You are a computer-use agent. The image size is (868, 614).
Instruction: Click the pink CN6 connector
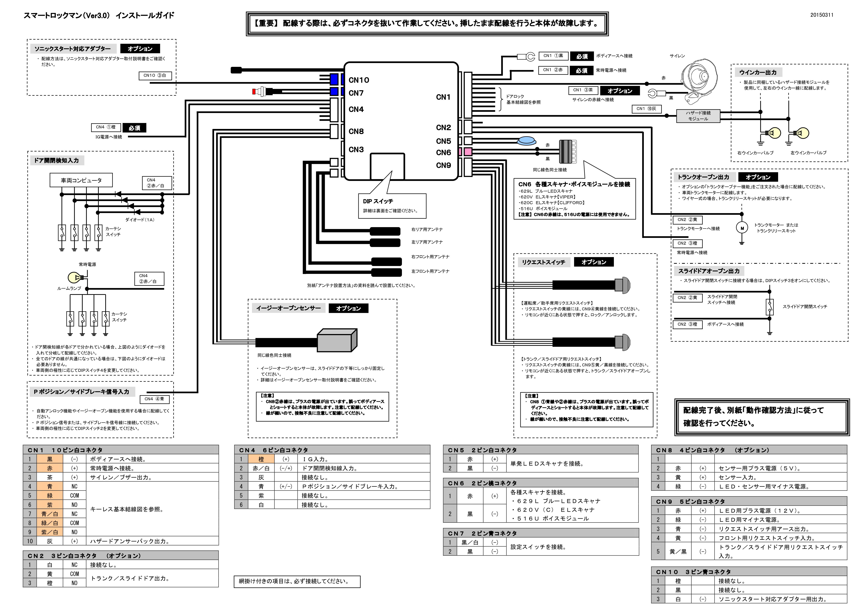point(468,152)
